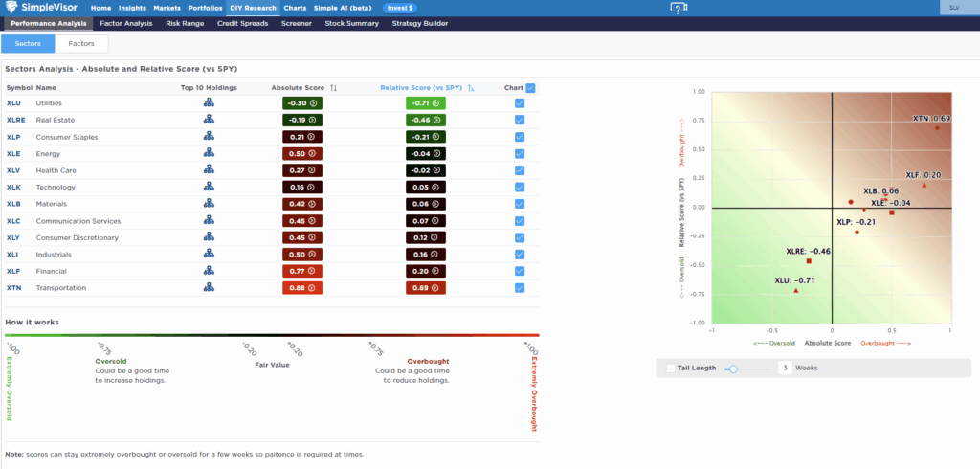Sort by Absolute Score arrows
Image resolution: width=980 pixels, height=469 pixels.
point(334,88)
